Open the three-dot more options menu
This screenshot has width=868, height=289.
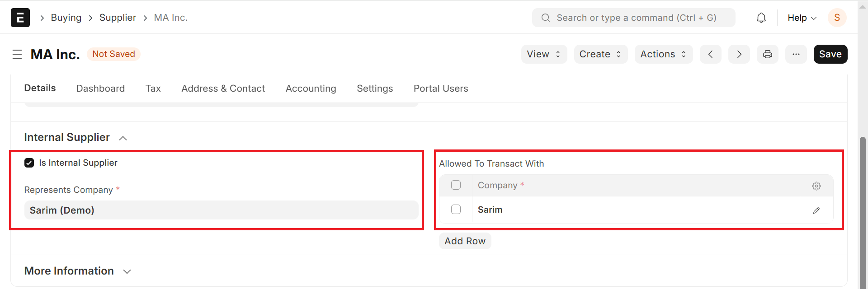[x=796, y=54]
